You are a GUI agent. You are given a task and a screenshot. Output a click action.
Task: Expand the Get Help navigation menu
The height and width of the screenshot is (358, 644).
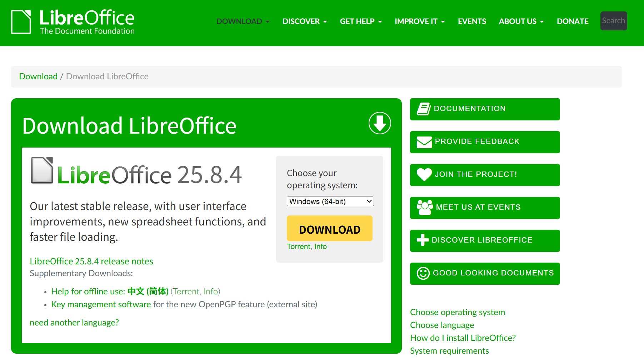click(x=361, y=21)
